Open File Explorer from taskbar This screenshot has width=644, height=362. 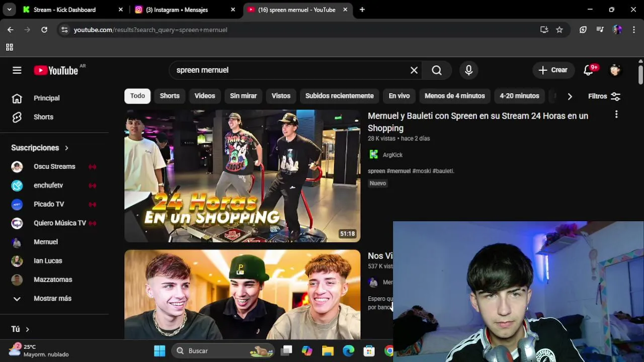[x=328, y=351]
